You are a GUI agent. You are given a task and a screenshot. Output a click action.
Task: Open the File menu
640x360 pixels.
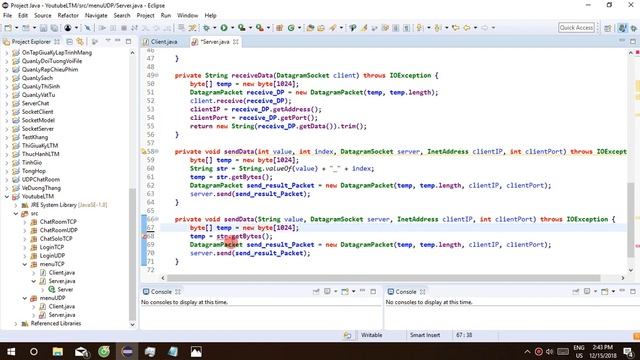(7, 15)
